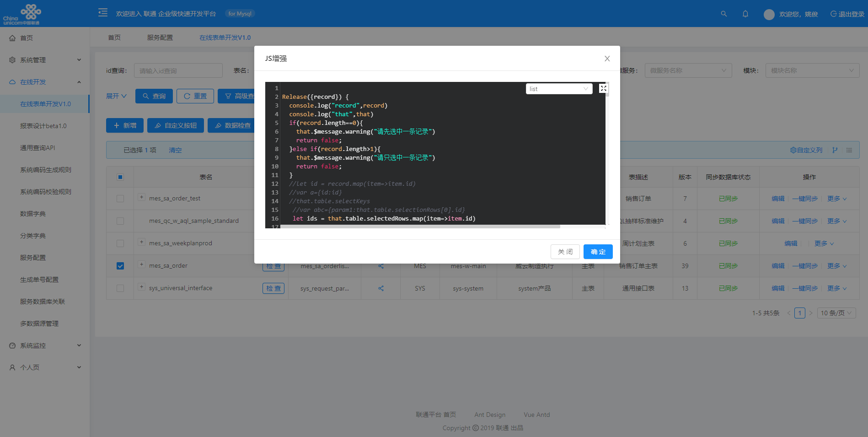Open the 模块名称 dropdown
868x437 pixels.
pyautogui.click(x=812, y=70)
